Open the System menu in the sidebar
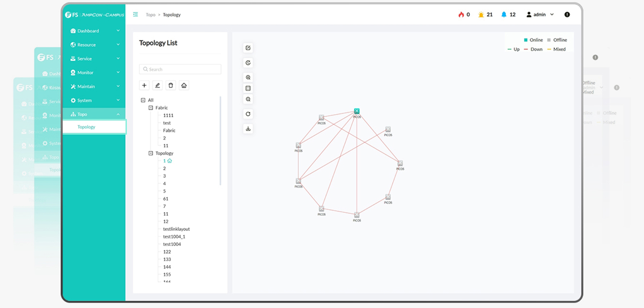The height and width of the screenshot is (308, 644). click(94, 100)
